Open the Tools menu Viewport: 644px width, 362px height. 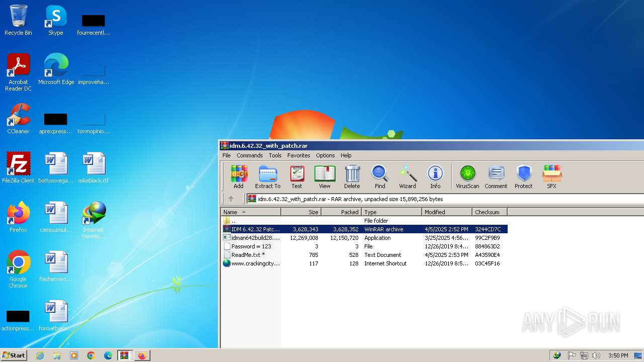[275, 155]
